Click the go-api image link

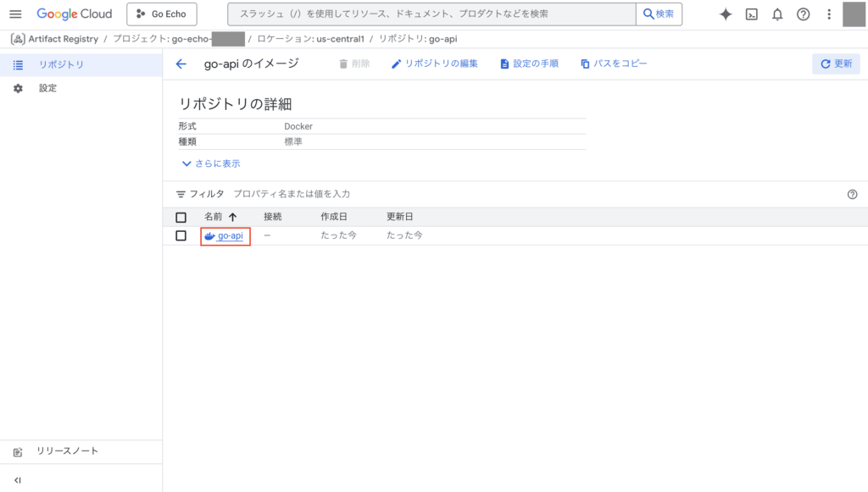pos(230,236)
